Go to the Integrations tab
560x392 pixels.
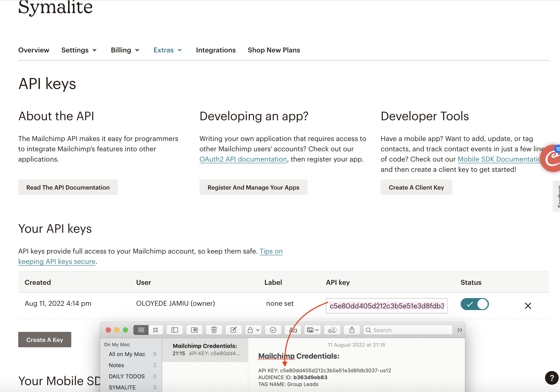[216, 50]
